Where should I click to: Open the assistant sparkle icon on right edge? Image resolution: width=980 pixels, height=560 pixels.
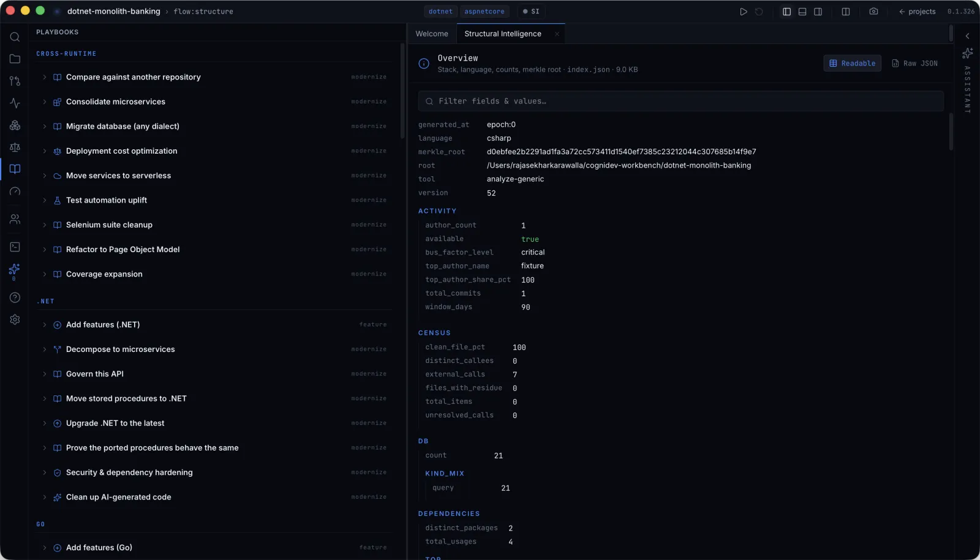tap(968, 53)
